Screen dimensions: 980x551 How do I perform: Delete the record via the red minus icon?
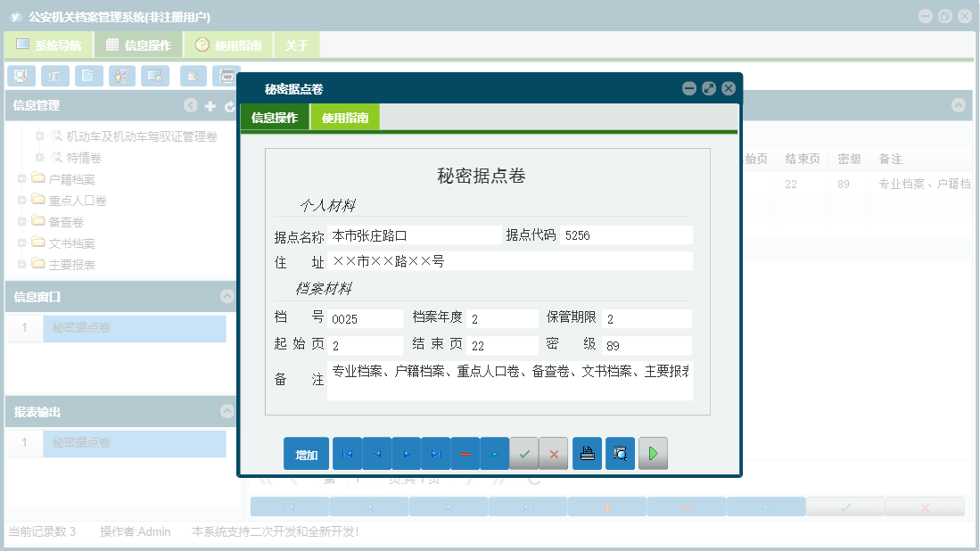coord(465,453)
